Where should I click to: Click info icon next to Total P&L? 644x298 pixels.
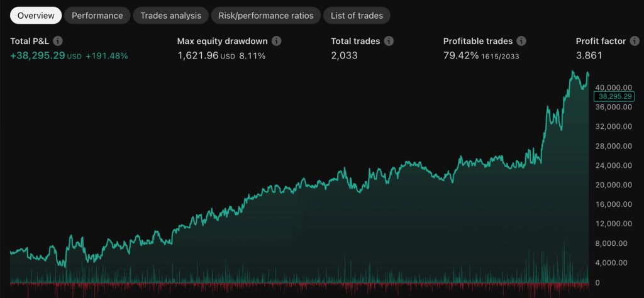58,41
